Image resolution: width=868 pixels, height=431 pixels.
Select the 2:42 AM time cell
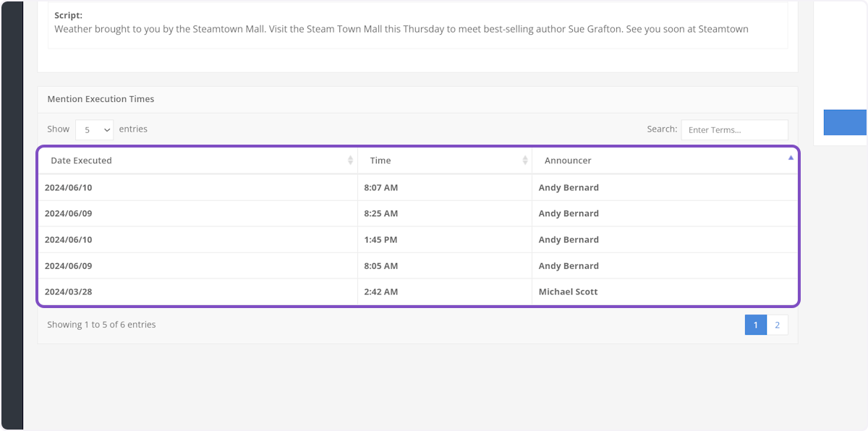pyautogui.click(x=380, y=292)
